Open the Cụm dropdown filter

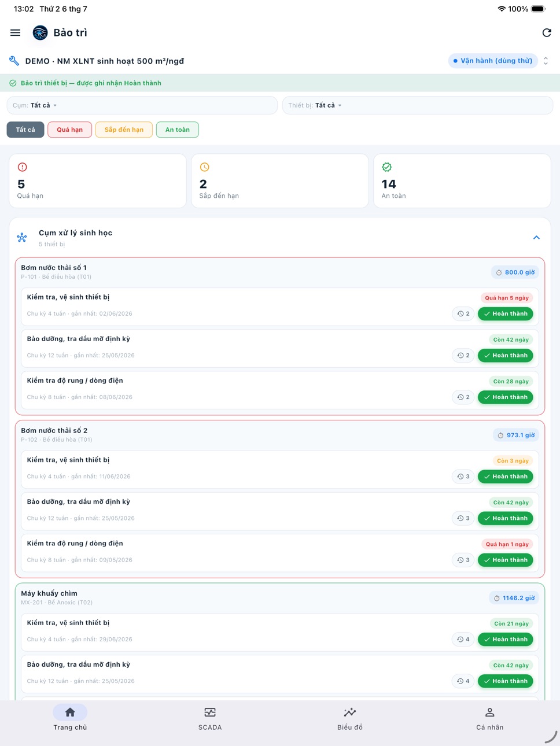click(142, 105)
